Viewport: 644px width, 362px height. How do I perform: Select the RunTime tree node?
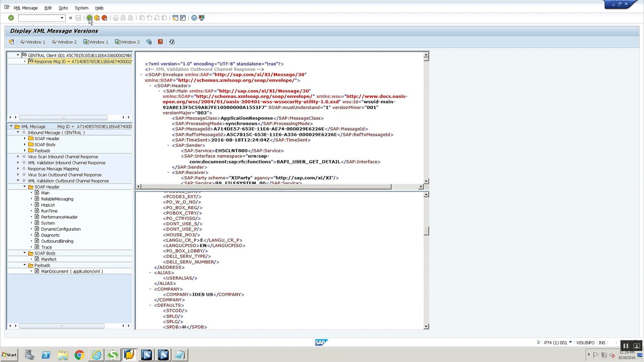point(49,211)
